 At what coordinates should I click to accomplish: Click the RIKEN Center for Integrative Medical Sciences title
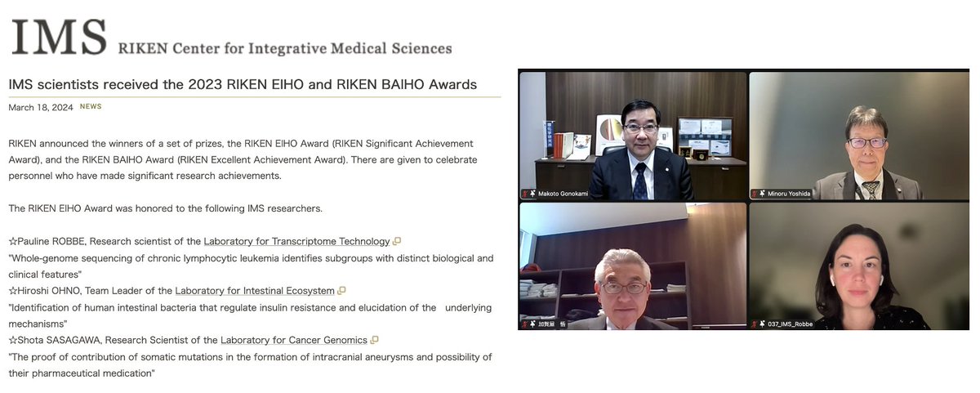click(x=285, y=48)
